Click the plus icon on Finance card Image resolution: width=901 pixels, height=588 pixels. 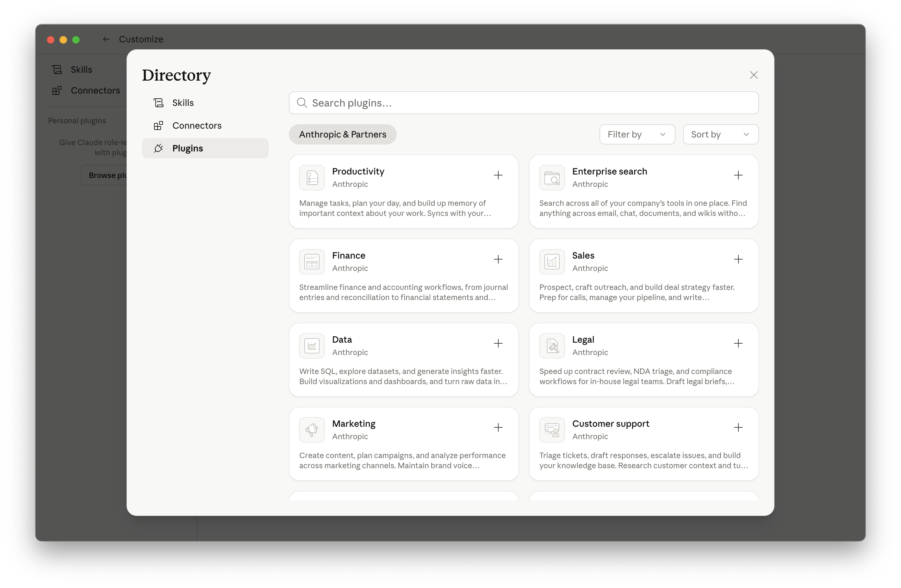pyautogui.click(x=498, y=259)
